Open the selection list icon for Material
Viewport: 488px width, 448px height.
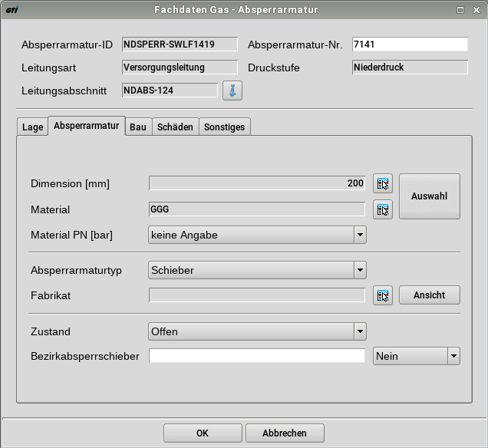382,209
